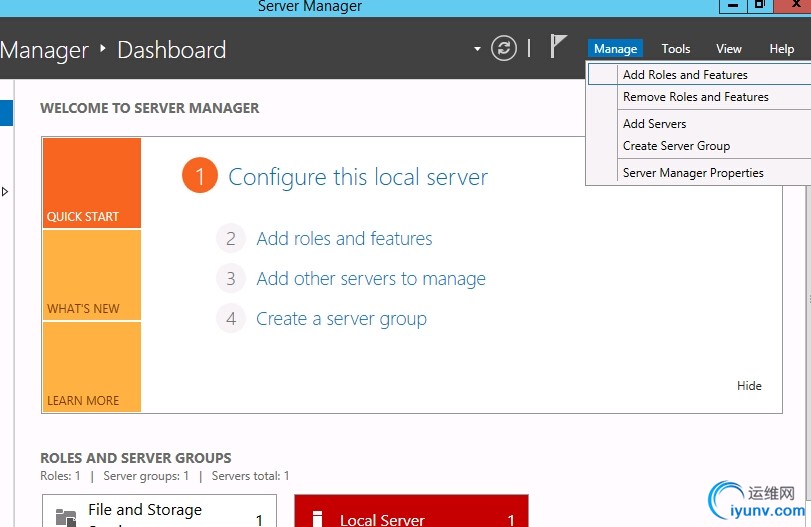
Task: Choose Remove Roles and Features menu entry
Action: coord(699,97)
